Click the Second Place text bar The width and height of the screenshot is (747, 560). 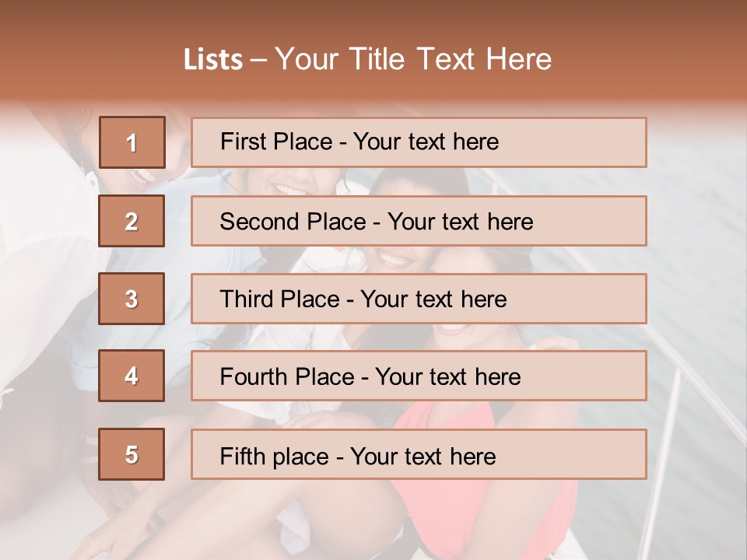coord(419,221)
